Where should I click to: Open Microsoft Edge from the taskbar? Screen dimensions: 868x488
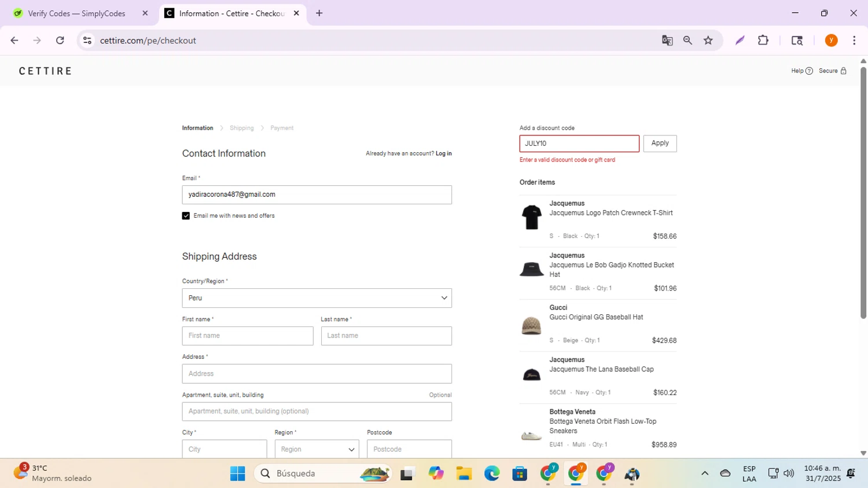(492, 474)
